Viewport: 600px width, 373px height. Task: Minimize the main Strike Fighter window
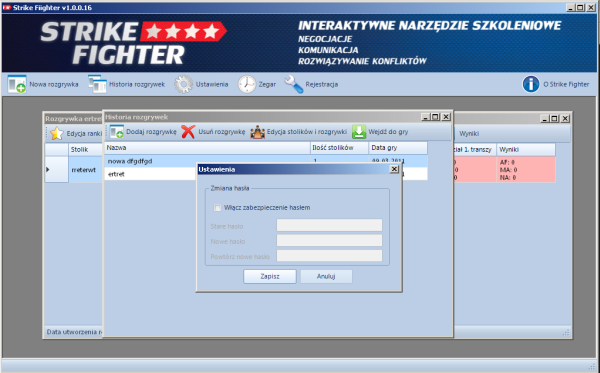coord(571,8)
